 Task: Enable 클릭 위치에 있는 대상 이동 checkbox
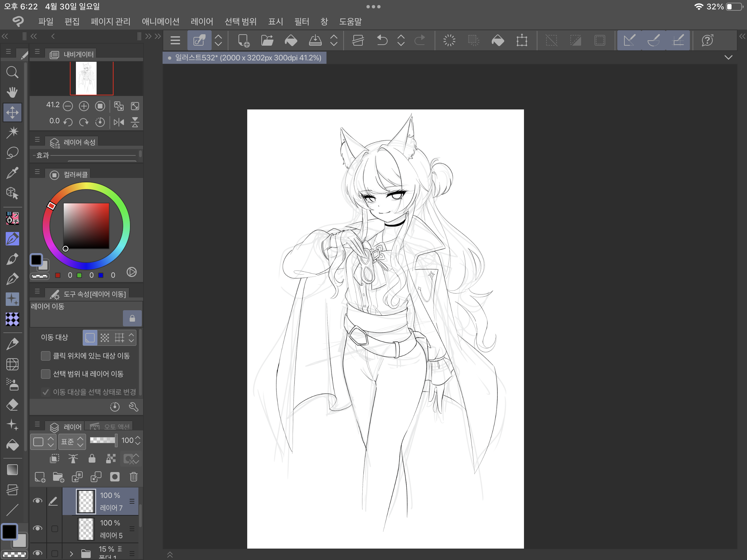[46, 356]
